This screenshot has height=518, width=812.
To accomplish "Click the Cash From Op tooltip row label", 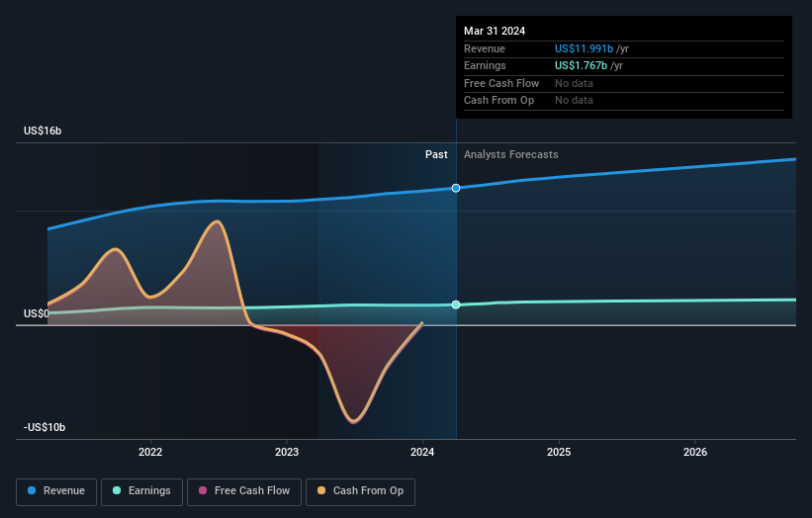I will (498, 101).
